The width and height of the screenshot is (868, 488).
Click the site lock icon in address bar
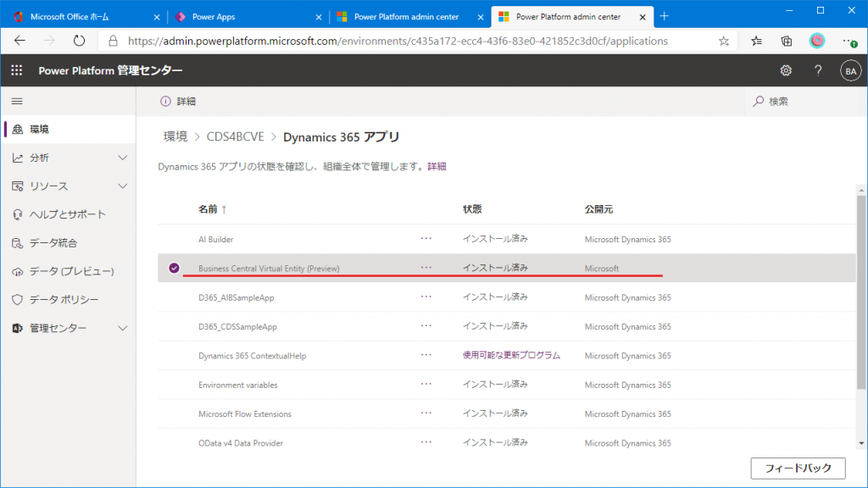point(113,41)
